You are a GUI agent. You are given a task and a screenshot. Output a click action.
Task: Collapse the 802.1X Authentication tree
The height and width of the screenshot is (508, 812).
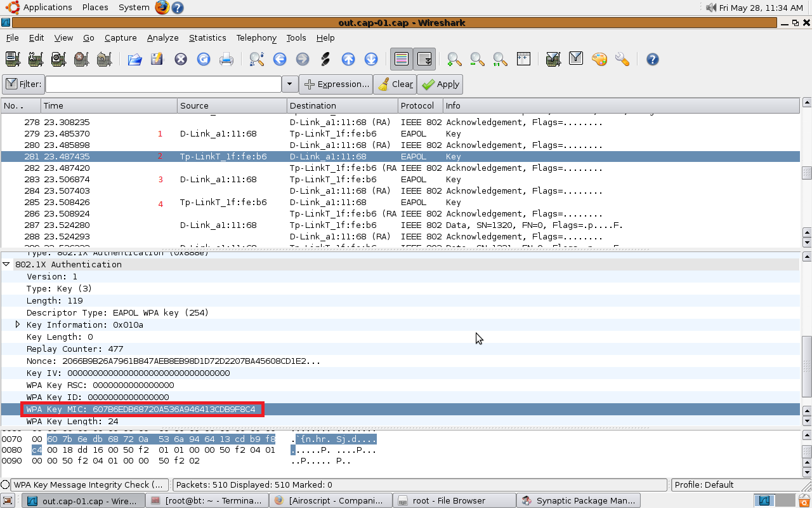pyautogui.click(x=6, y=264)
